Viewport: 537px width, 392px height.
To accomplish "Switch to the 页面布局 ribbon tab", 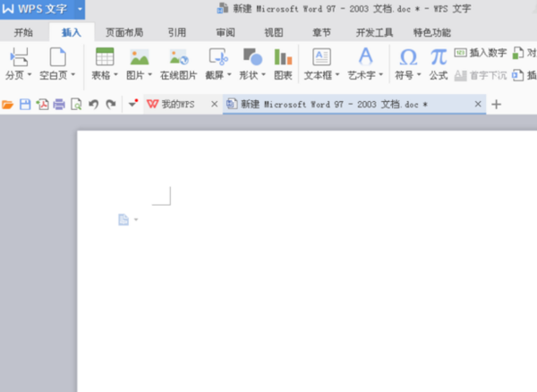I will tap(124, 32).
